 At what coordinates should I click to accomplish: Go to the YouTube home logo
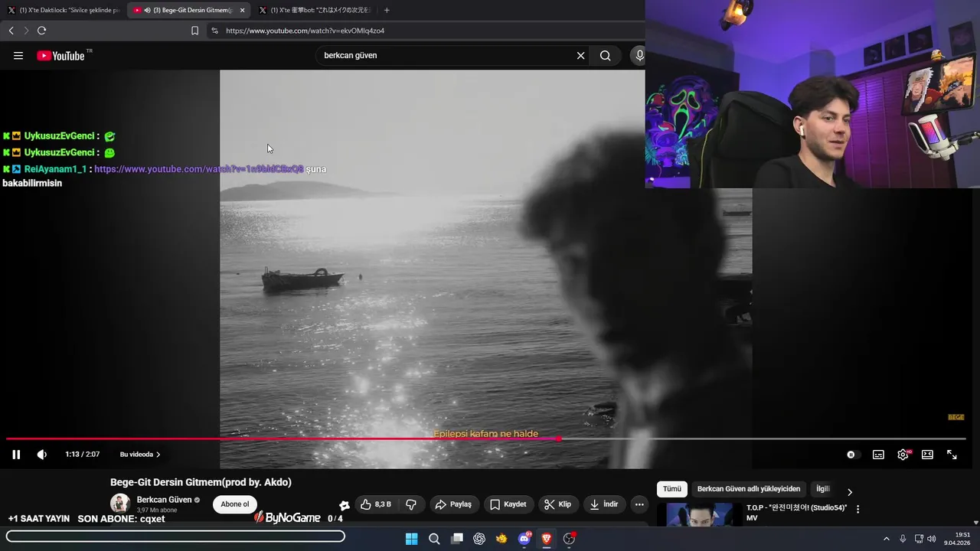[60, 56]
